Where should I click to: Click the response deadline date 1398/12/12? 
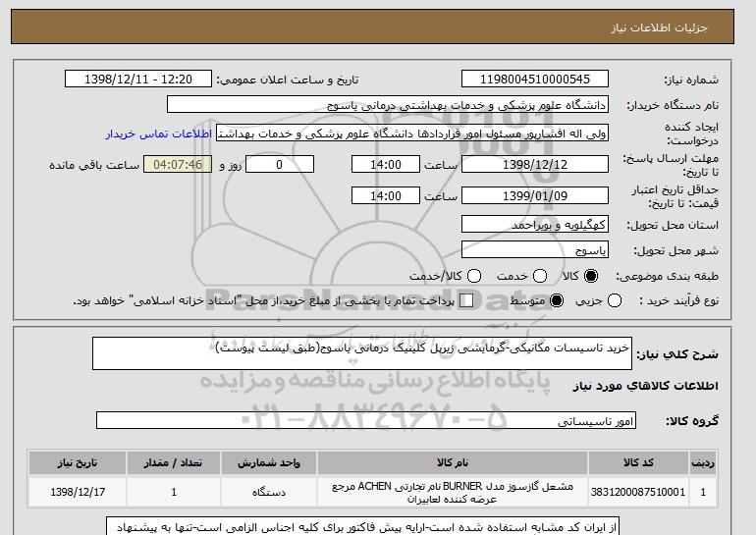click(x=535, y=164)
